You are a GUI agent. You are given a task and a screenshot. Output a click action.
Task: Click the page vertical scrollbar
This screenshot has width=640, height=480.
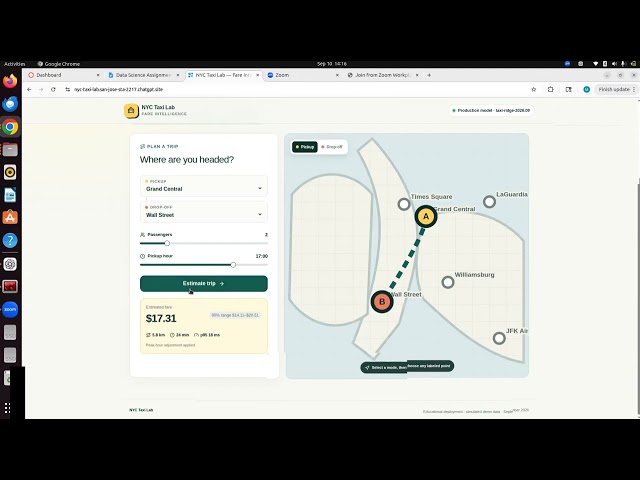[x=638, y=297]
